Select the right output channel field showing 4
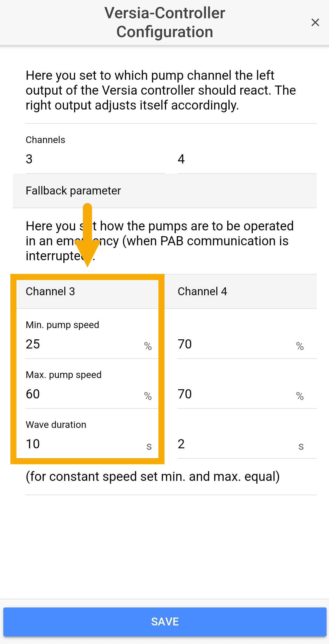 tap(247, 159)
